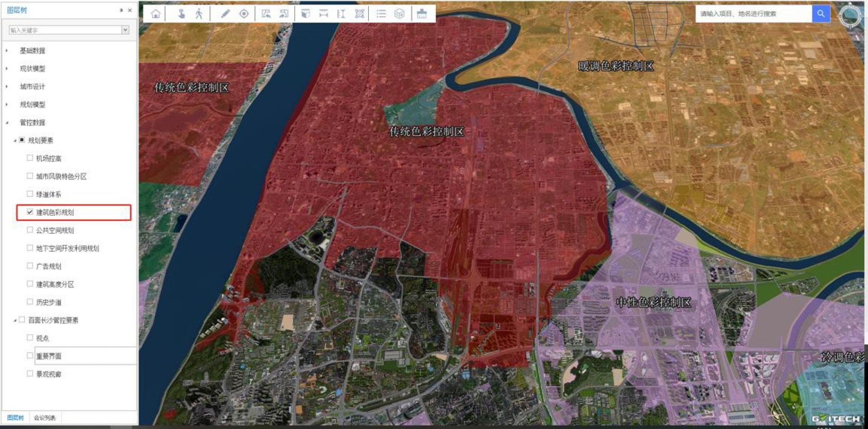
Task: Expand the 城市设计 tree node arrow
Action: coord(7,86)
